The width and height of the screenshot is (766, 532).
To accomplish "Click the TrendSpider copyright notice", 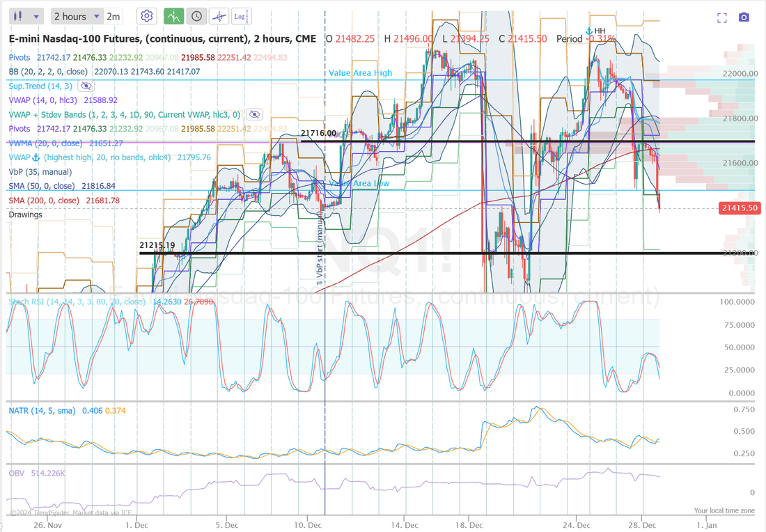I will point(71,513).
